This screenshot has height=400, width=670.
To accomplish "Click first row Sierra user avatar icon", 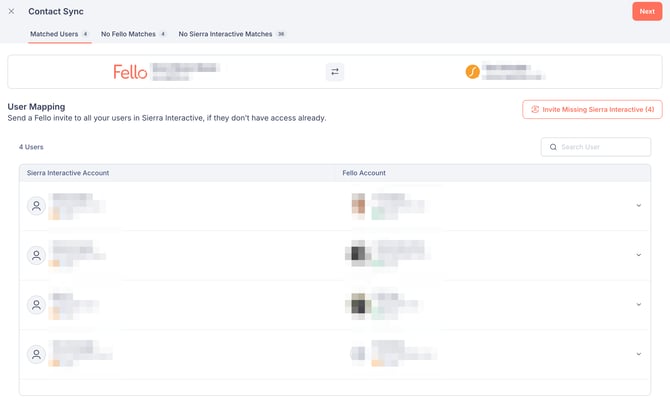I will [36, 206].
